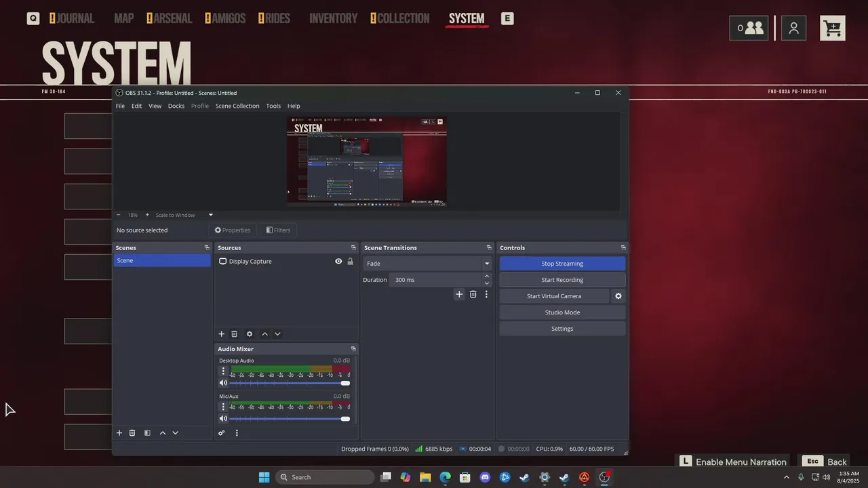Open Microsoft Edge from the taskbar

click(445, 477)
